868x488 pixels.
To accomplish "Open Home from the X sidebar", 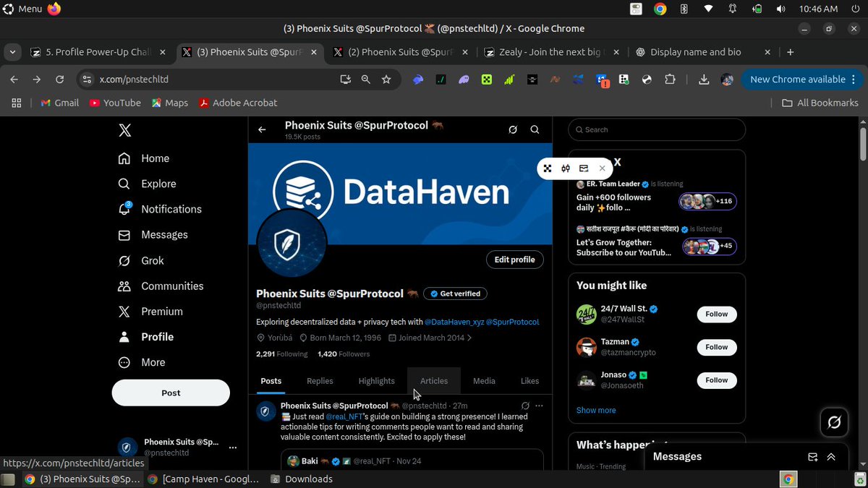I will point(143,158).
